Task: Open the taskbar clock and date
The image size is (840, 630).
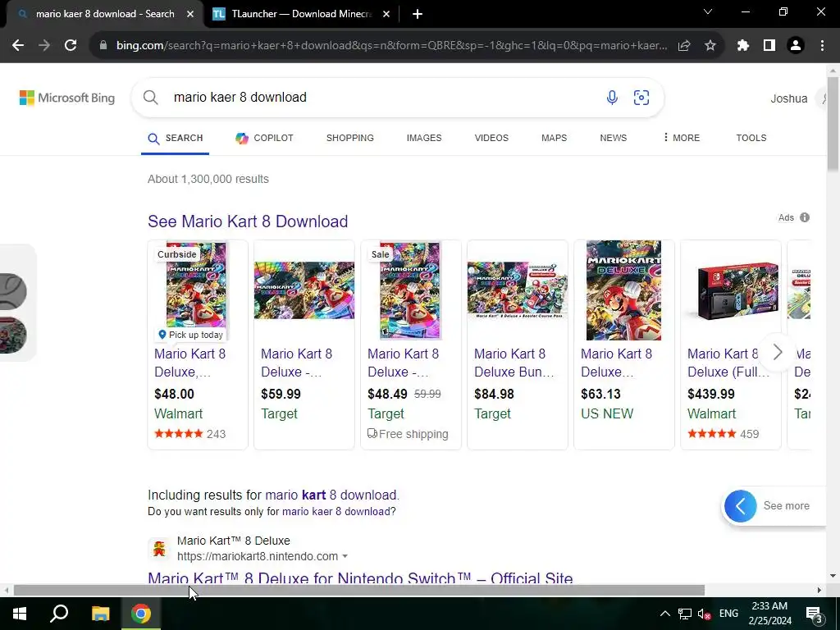Action: (769, 614)
